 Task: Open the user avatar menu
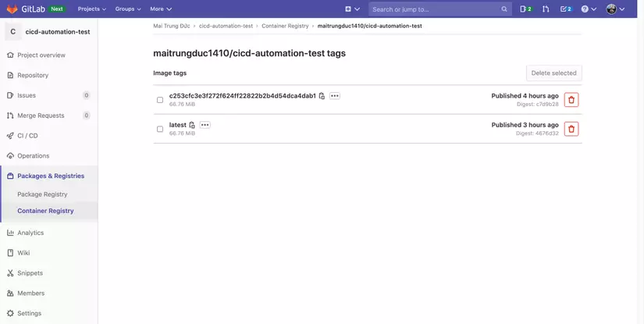tap(616, 9)
